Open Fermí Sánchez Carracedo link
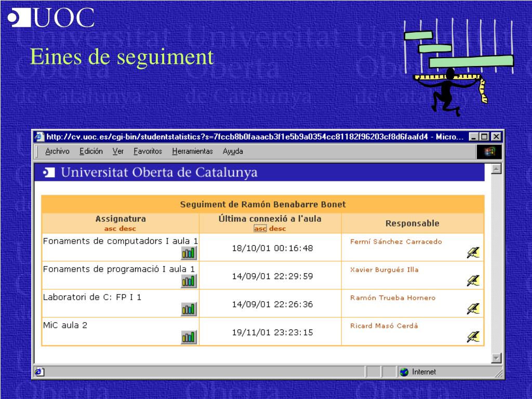Screen dimensions: 532x399 [396, 242]
